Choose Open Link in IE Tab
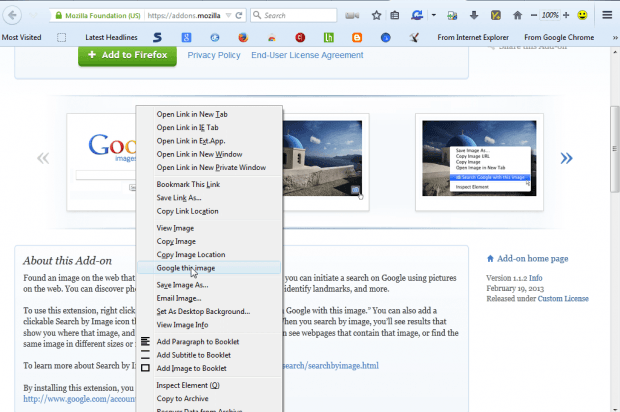Image resolution: width=620 pixels, height=412 pixels. click(x=209, y=128)
